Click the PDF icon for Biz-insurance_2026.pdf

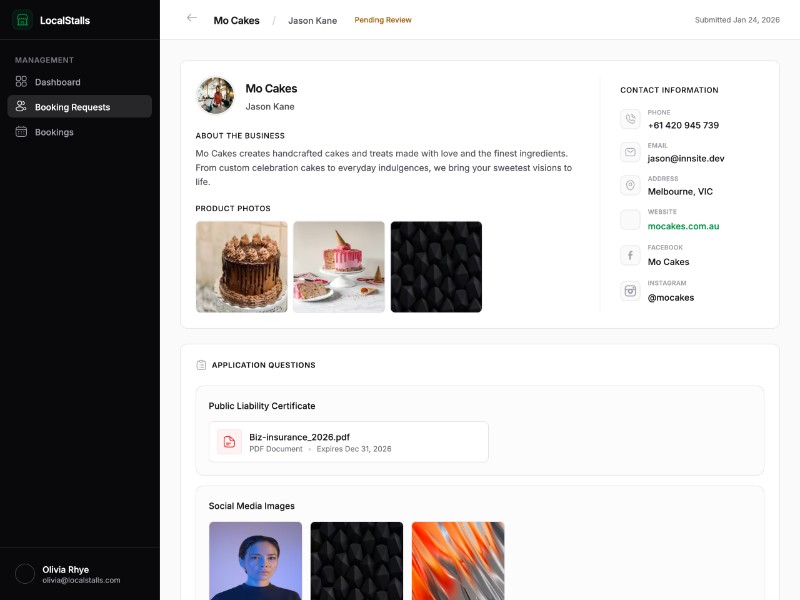pos(229,441)
